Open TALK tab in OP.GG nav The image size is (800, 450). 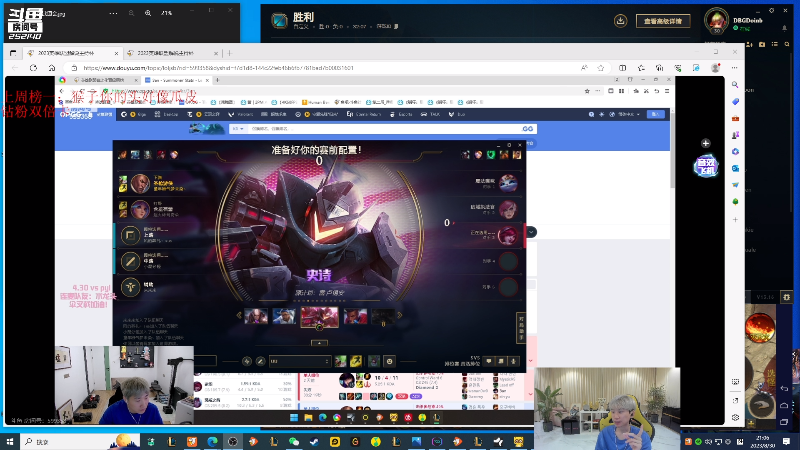[x=430, y=114]
